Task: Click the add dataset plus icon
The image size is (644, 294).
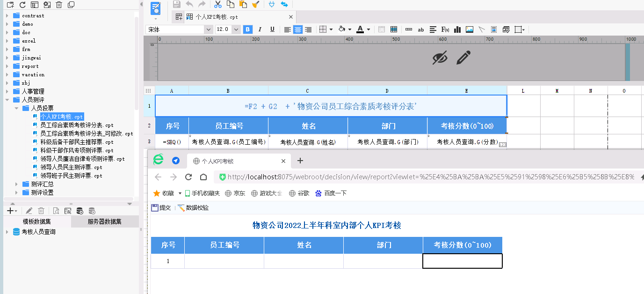Action: [x=10, y=211]
